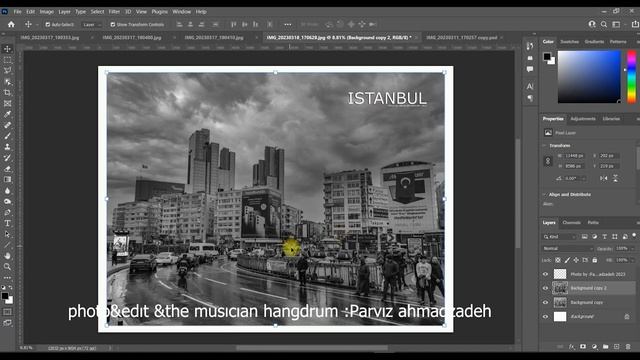Viewport: 640px width, 360px height.
Task: Click the rainbow hue slider strip
Action: (631, 77)
